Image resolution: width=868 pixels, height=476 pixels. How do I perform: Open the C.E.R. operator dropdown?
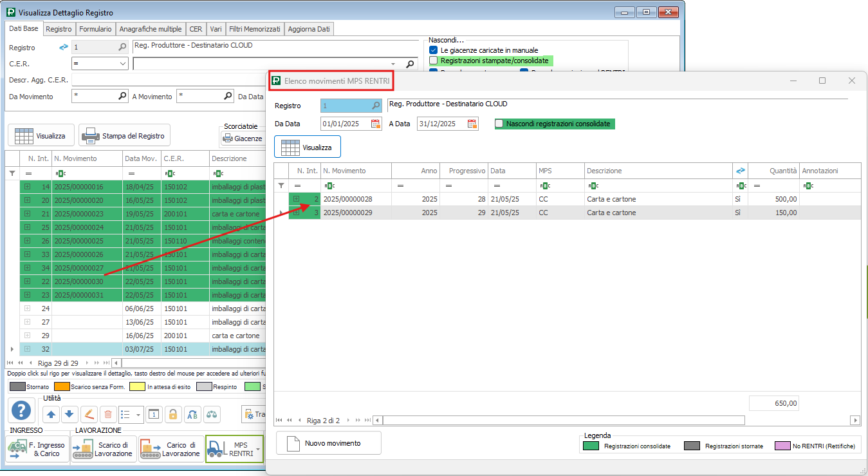click(123, 64)
